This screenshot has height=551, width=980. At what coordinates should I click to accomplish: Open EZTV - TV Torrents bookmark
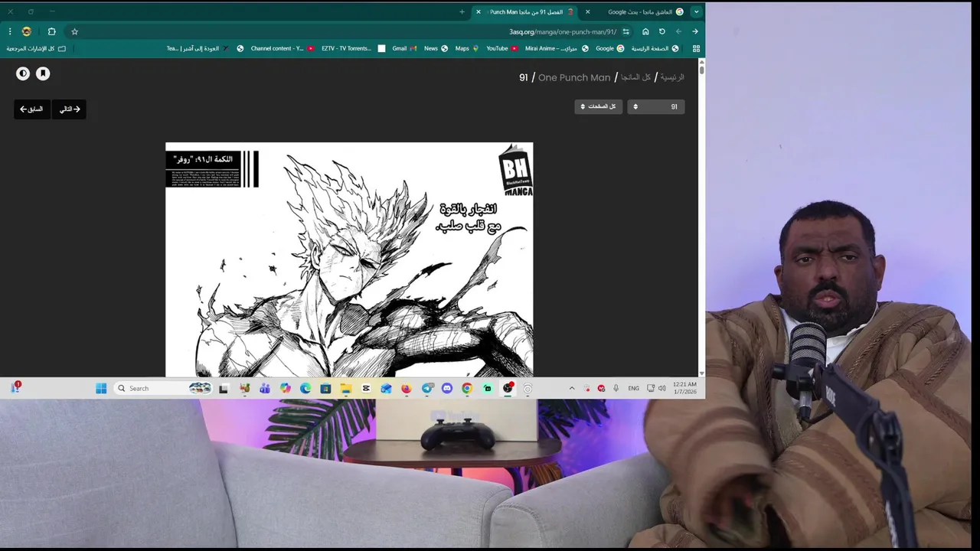353,48
